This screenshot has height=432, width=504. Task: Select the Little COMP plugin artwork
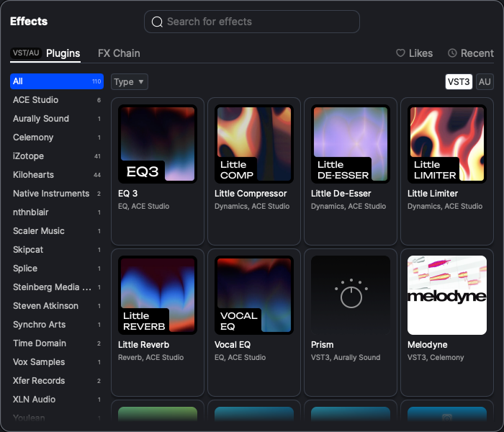tap(254, 144)
